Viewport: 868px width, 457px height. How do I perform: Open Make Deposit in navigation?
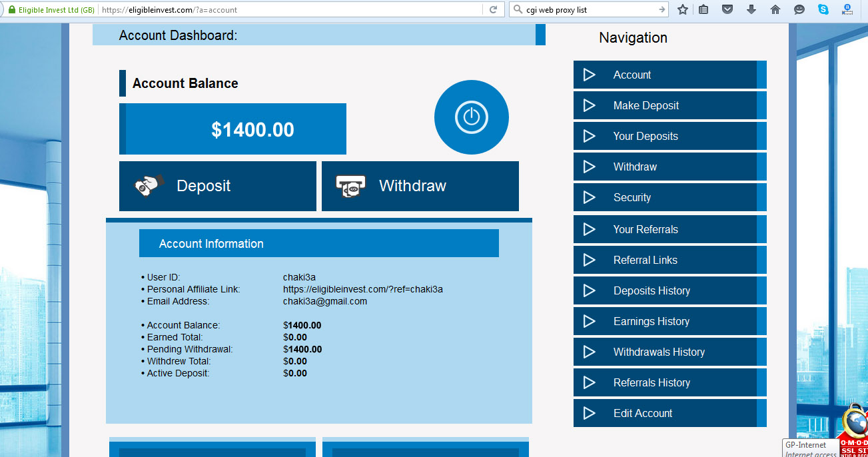click(x=646, y=105)
